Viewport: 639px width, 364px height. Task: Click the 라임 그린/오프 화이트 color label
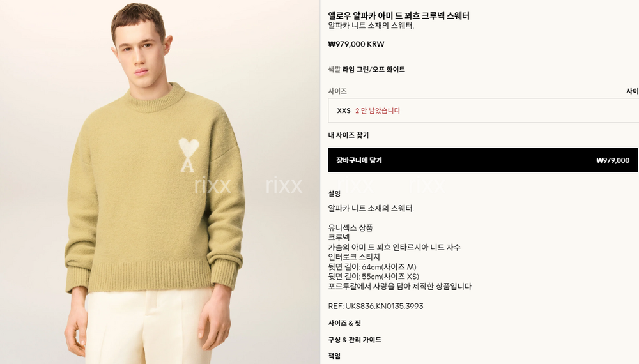point(373,70)
